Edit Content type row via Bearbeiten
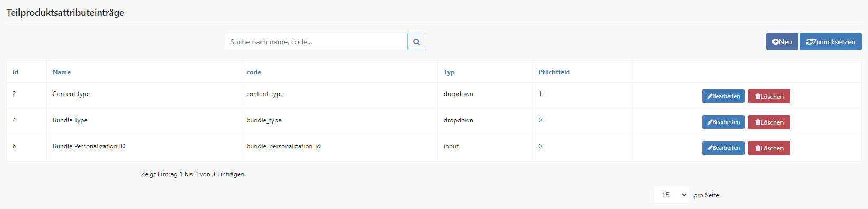The width and height of the screenshot is (868, 209). tap(723, 96)
